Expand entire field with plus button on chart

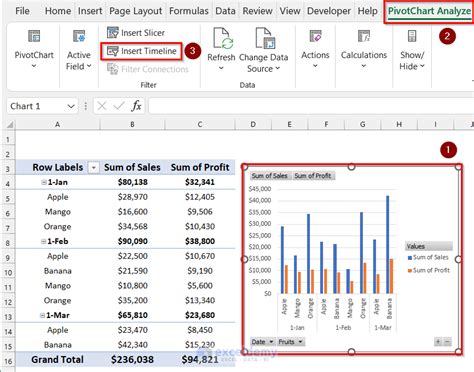(x=438, y=342)
